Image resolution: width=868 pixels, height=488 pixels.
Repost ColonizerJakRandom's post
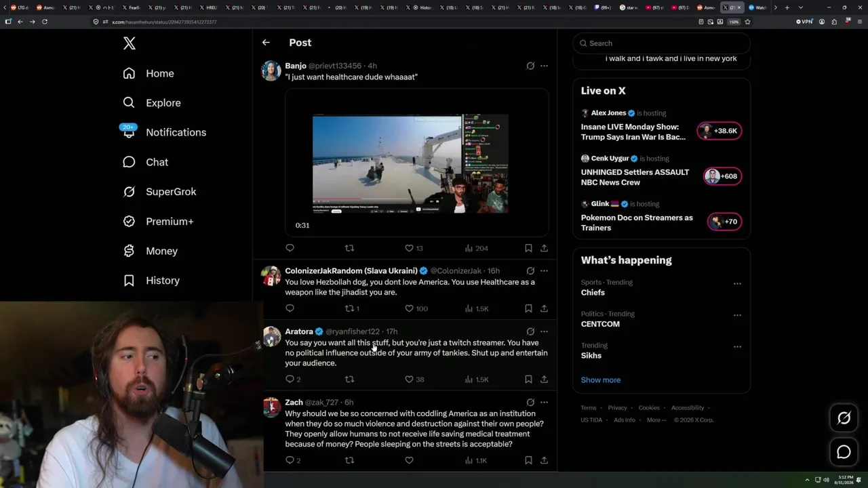coord(352,308)
